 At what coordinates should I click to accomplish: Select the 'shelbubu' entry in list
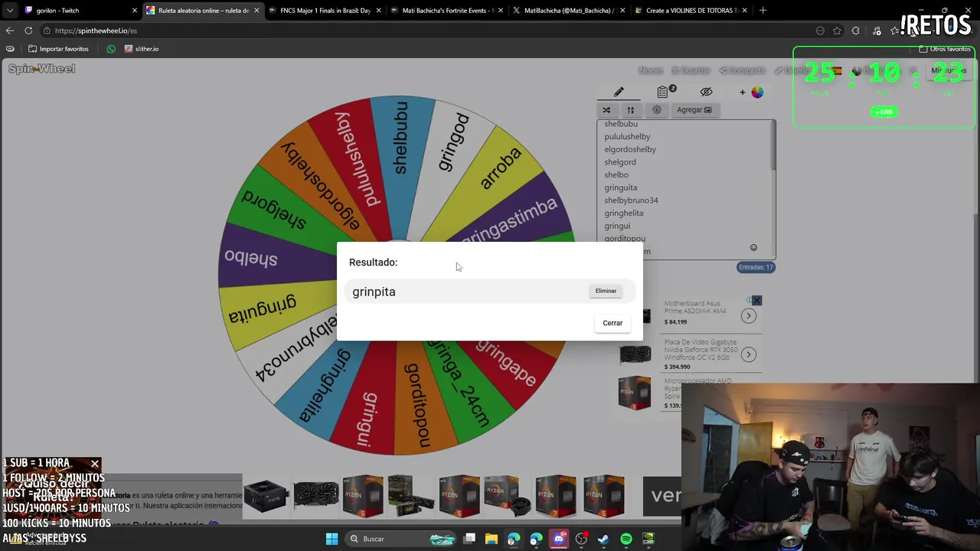[x=621, y=124]
